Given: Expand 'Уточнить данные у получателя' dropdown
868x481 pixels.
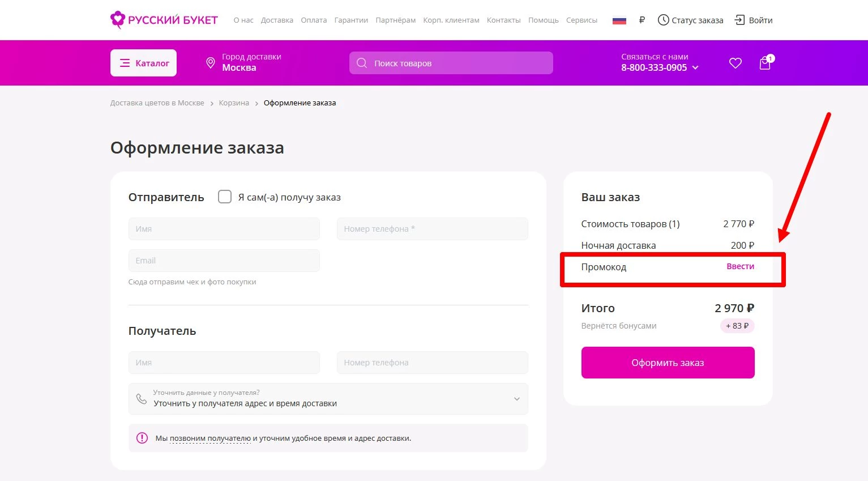Looking at the screenshot, I should 516,399.
